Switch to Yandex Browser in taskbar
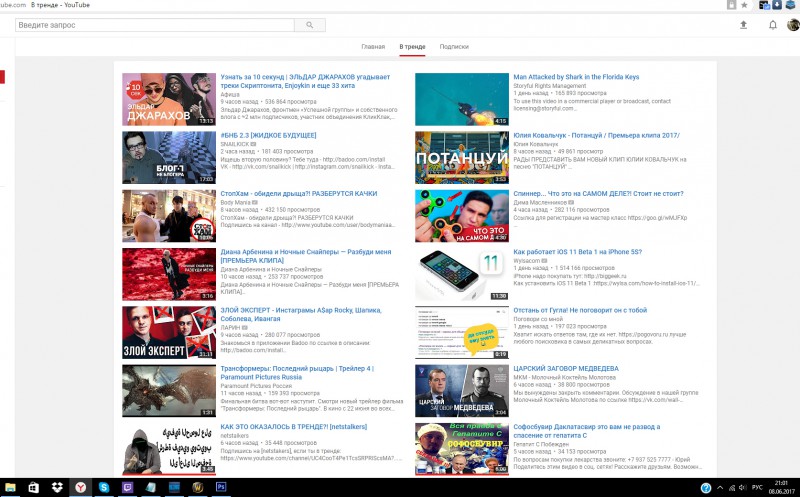800x497 pixels. 81,487
